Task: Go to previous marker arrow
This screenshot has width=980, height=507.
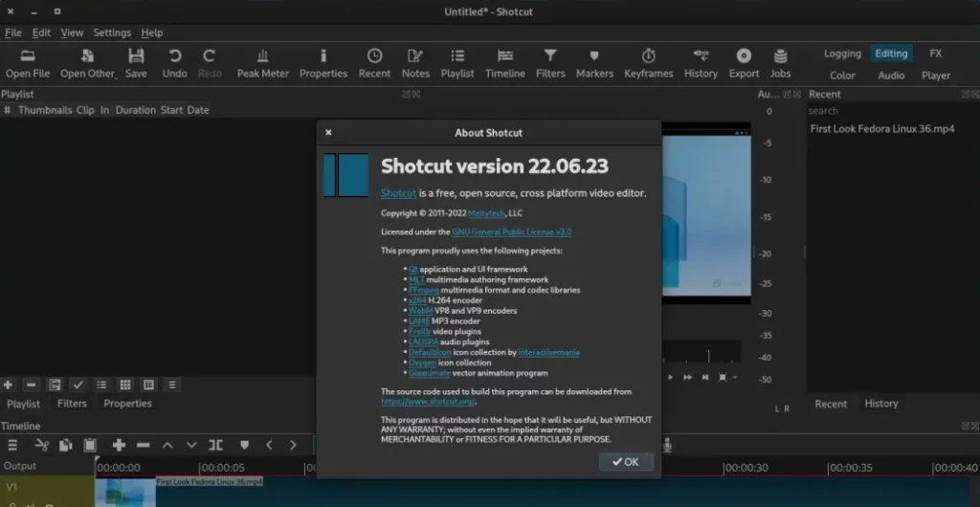Action: 269,445
